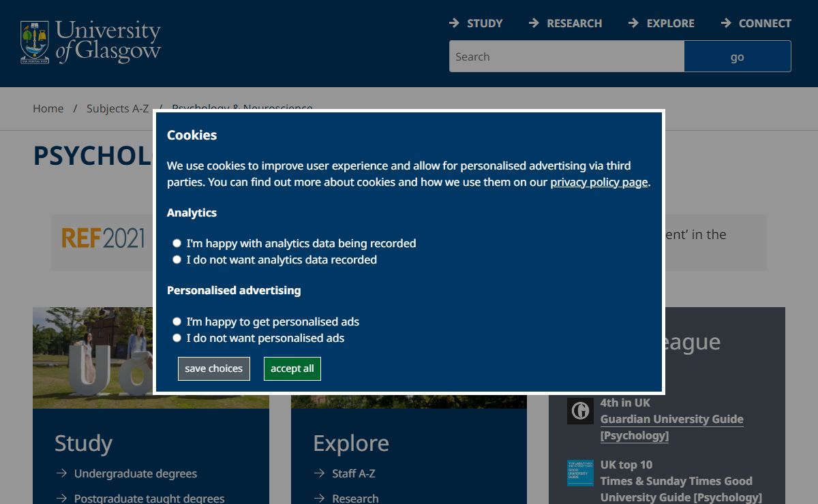Click the UofG campus photo thumbnail

(94, 358)
